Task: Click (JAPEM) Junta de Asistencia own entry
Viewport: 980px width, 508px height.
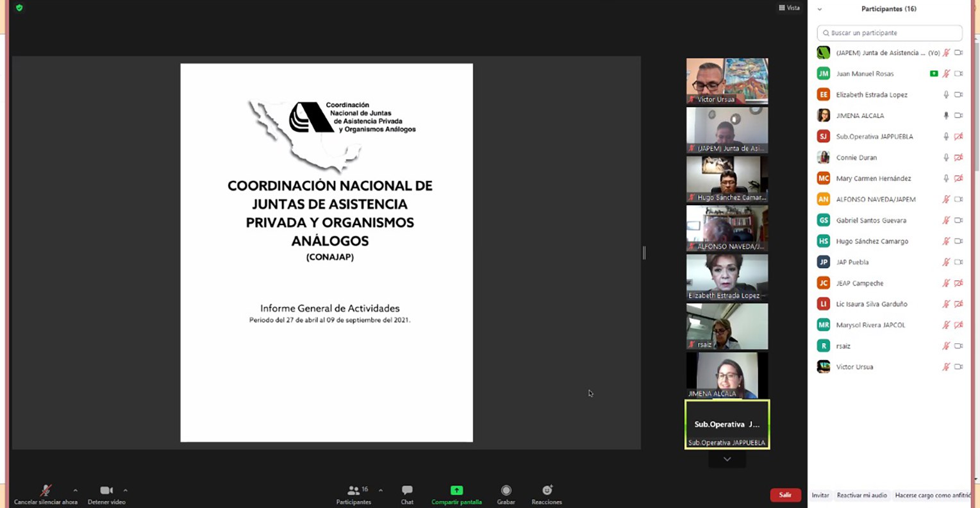Action: click(x=890, y=53)
